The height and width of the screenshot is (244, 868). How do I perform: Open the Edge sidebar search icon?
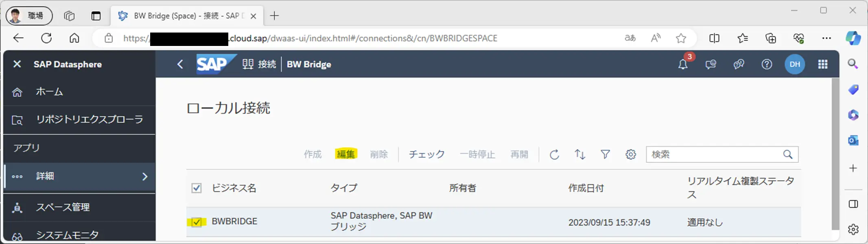coord(853,64)
